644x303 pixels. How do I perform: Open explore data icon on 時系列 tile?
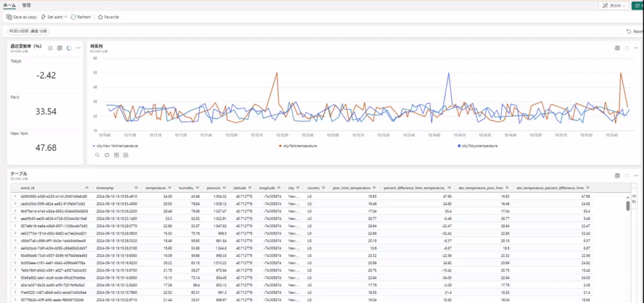click(617, 48)
